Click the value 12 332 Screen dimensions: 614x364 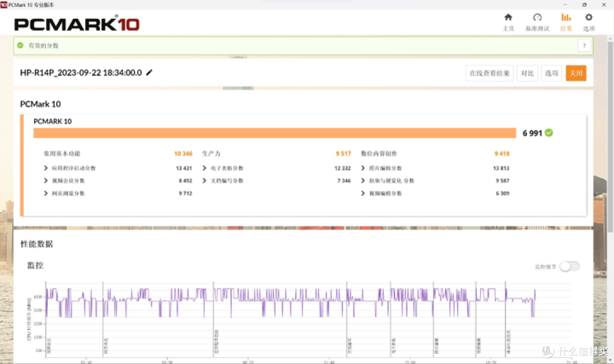pyautogui.click(x=343, y=168)
